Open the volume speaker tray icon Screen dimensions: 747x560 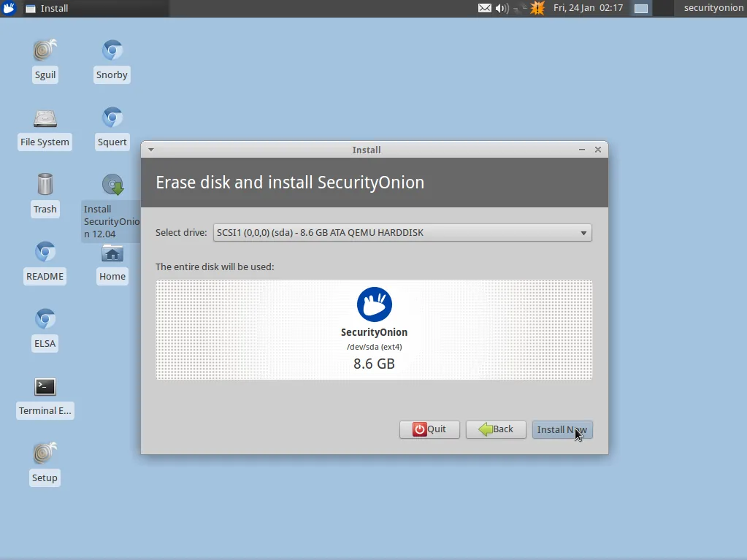pos(502,8)
